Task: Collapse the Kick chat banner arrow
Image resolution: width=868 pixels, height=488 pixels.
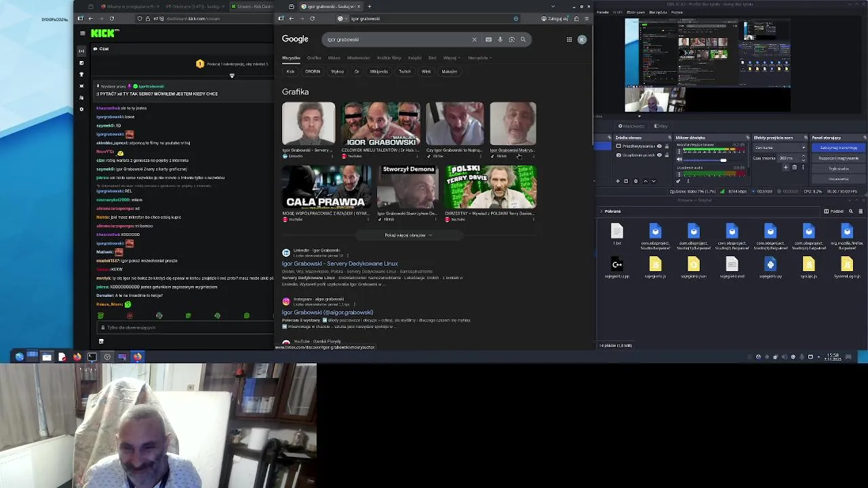Action: 232,75
